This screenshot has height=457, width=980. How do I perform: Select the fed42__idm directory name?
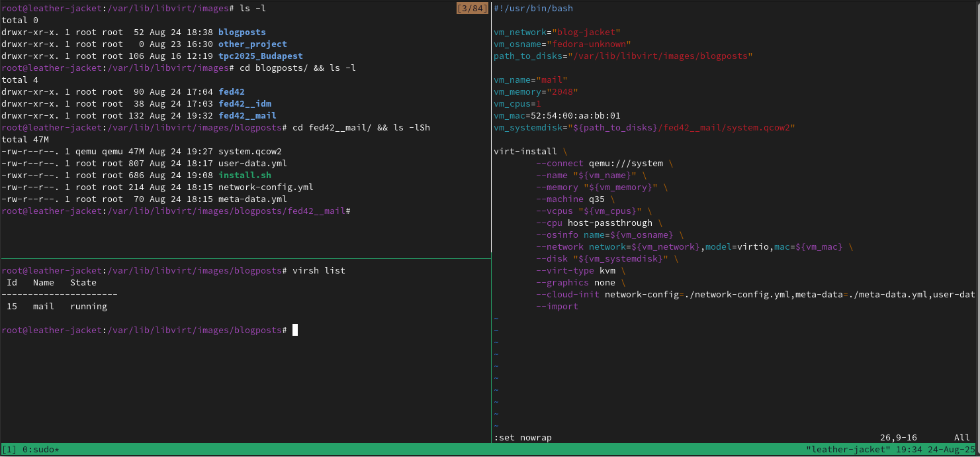(x=245, y=103)
